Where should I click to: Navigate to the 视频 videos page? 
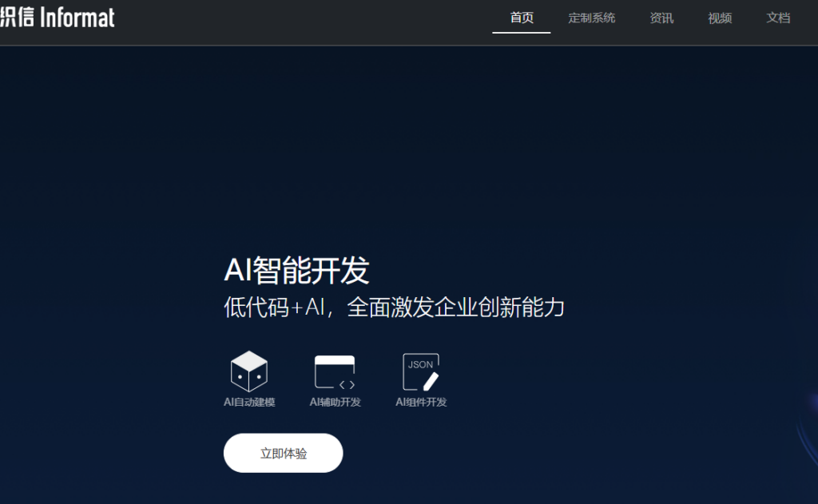tap(720, 18)
